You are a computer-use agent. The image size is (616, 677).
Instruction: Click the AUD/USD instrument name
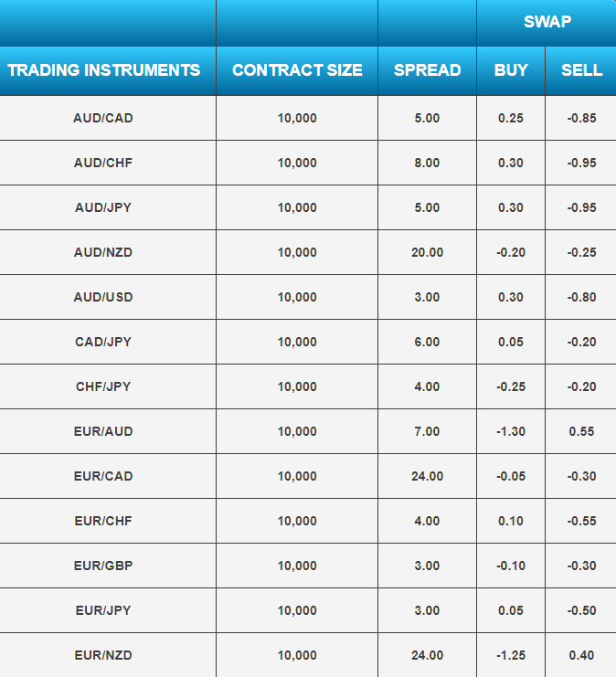pos(103,297)
